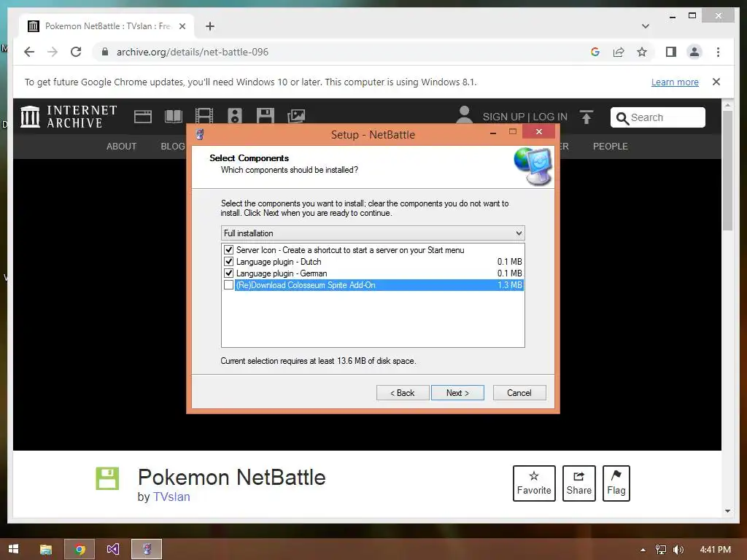This screenshot has height=560, width=747.
Task: Open the Windows Start button
Action: 13,549
